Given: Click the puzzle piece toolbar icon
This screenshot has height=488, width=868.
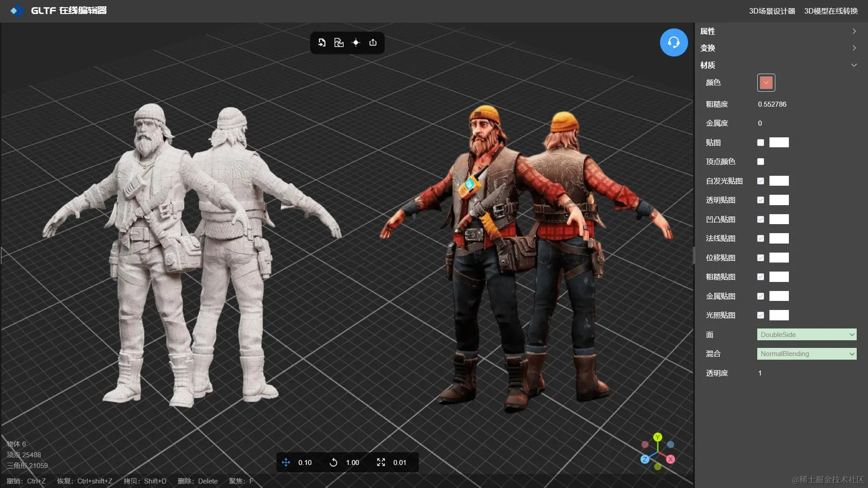Looking at the screenshot, I should 339,42.
